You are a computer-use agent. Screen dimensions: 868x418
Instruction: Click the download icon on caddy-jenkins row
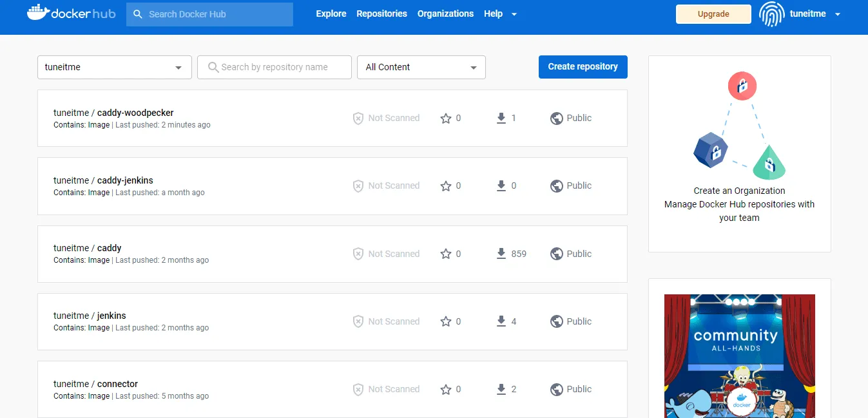[501, 186]
